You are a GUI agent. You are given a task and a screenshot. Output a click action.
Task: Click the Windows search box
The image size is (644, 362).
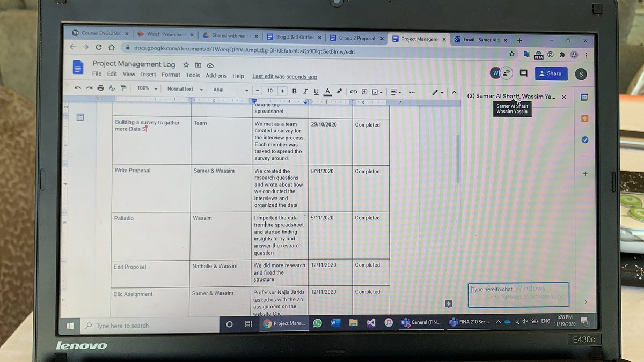150,325
